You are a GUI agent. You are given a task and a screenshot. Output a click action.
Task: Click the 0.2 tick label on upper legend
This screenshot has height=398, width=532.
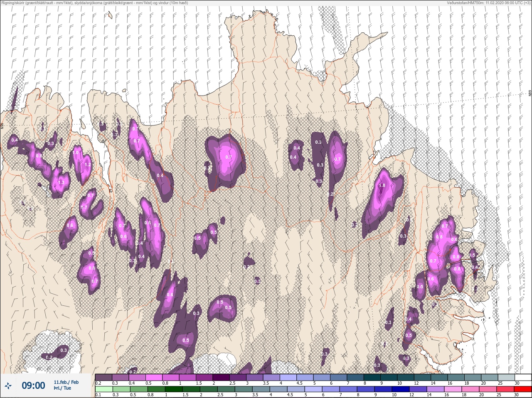click(x=98, y=383)
